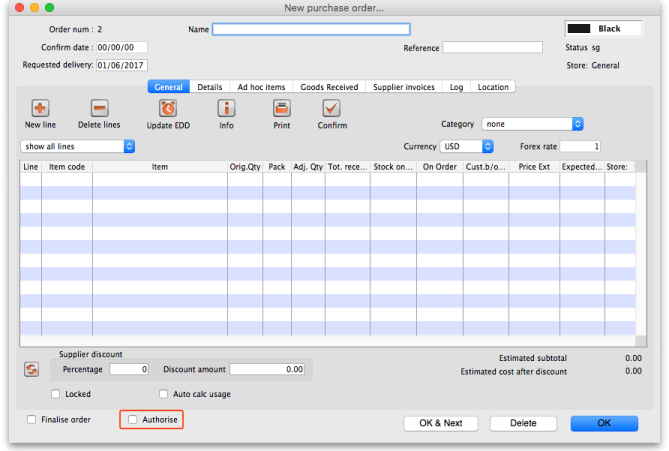669x451 pixels.
Task: Click the Print icon
Action: [x=282, y=109]
